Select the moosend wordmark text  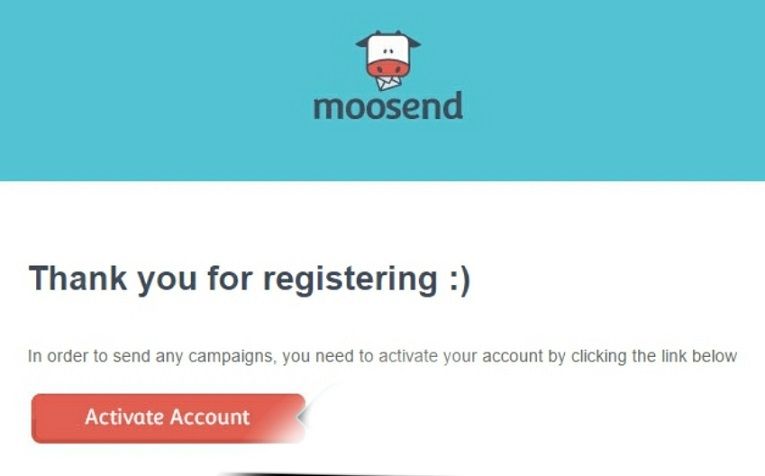pyautogui.click(x=388, y=106)
